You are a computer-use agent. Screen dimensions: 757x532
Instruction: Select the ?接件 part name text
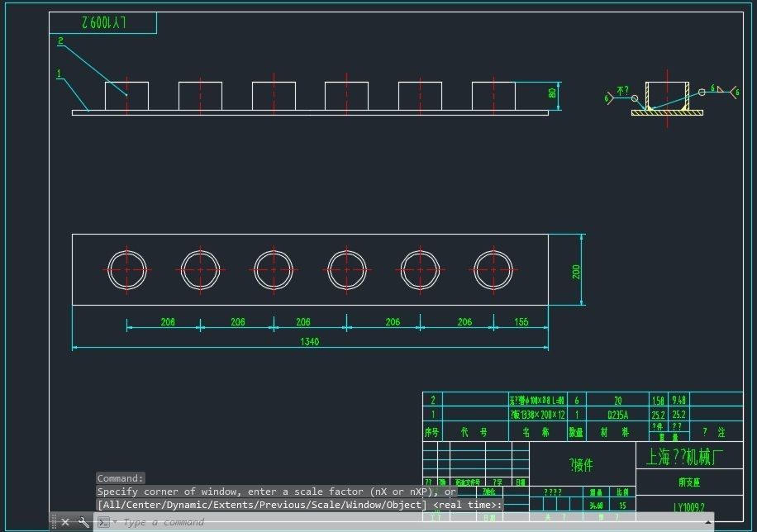[x=581, y=465]
